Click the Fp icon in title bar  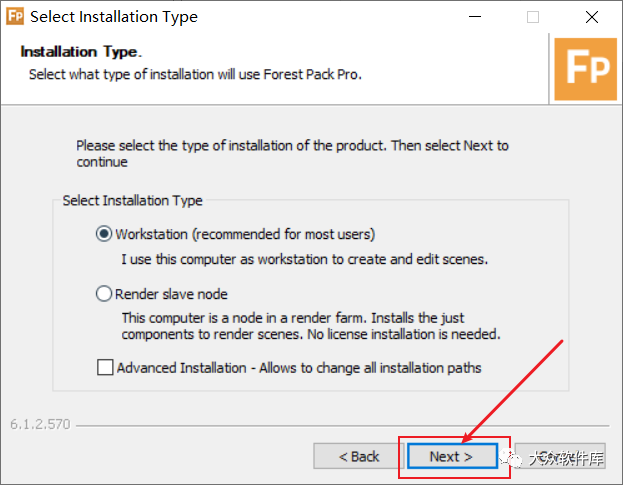[x=15, y=17]
